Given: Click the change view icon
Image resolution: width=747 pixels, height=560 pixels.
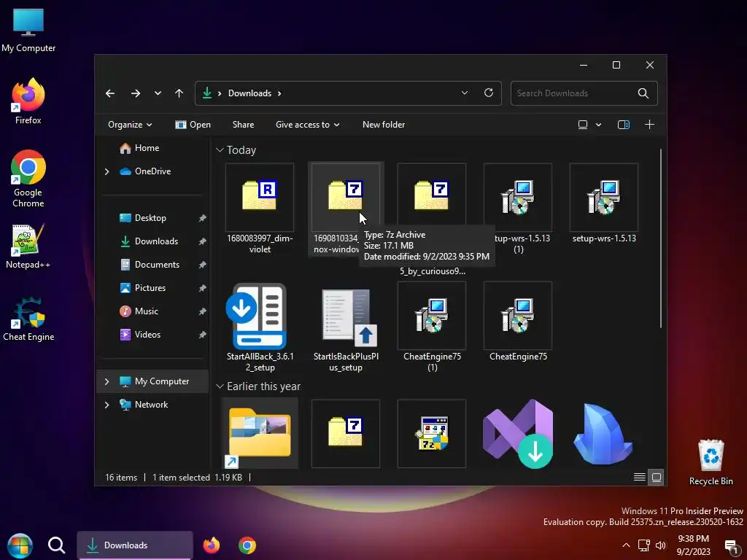Looking at the screenshot, I should click(x=583, y=125).
